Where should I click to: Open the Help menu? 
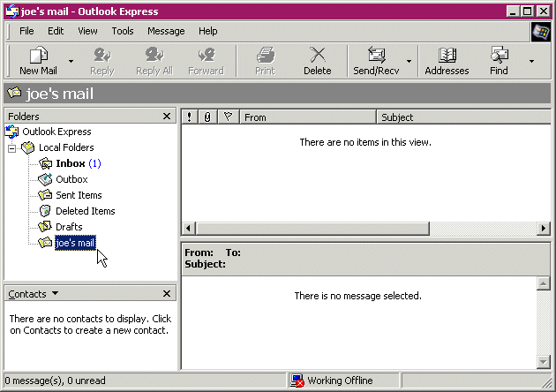pyautogui.click(x=207, y=31)
